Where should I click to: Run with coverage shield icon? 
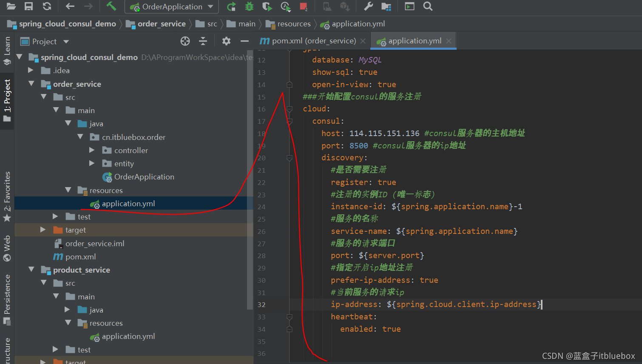pos(267,6)
